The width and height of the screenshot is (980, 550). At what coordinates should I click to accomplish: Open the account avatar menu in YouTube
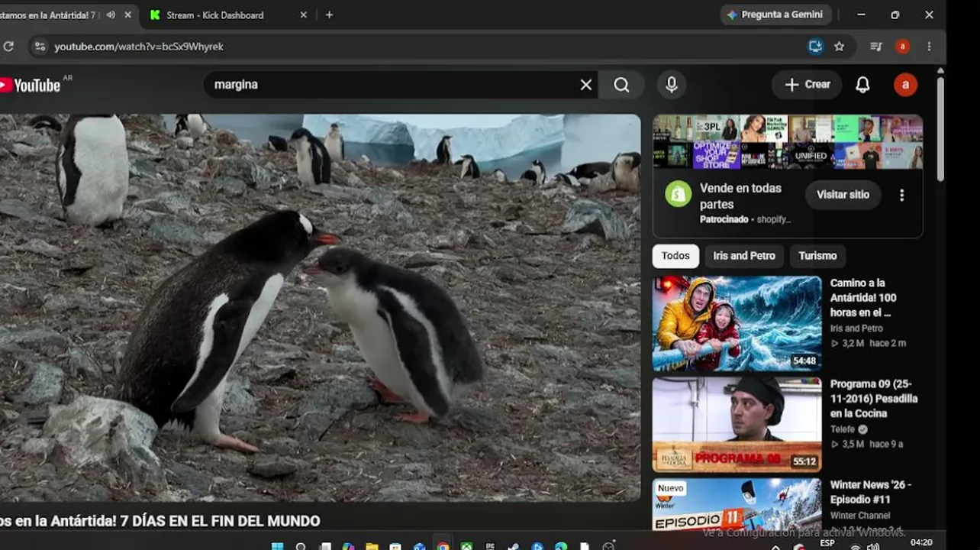point(906,85)
